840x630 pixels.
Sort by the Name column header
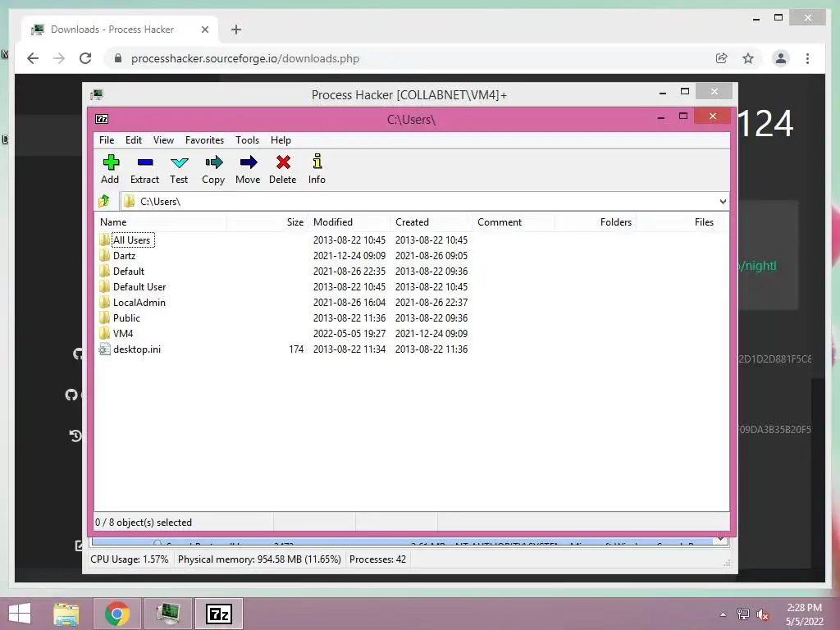[161, 222]
